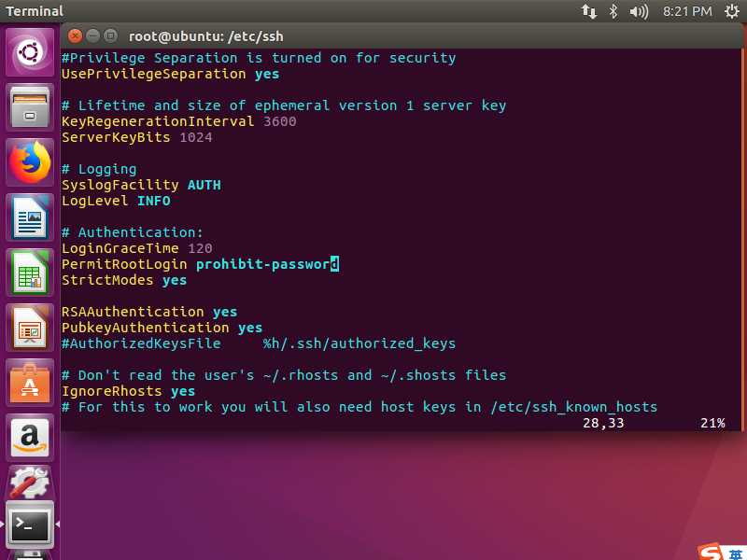747x560 pixels.
Task: Click the /etc/ssh_known_hosts comment text
Action: 573,407
